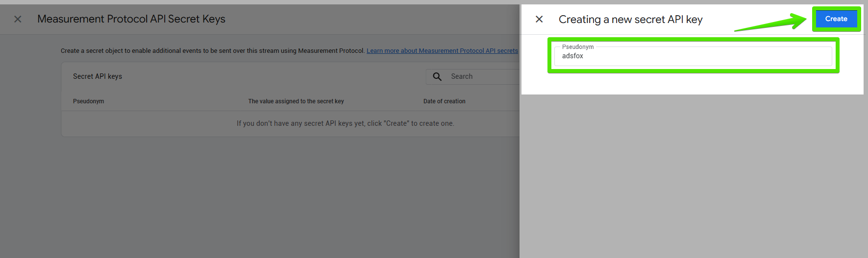
Task: Click the magnifier search icon
Action: [x=437, y=76]
